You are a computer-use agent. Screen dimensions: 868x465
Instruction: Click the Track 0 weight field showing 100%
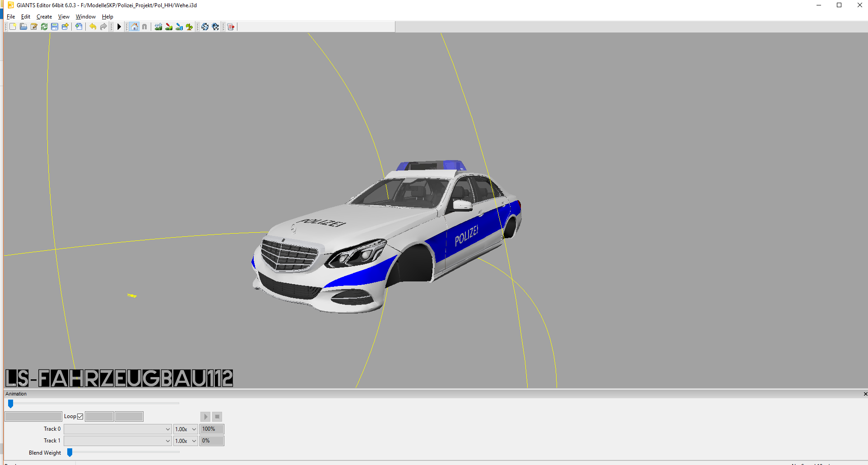(x=212, y=429)
